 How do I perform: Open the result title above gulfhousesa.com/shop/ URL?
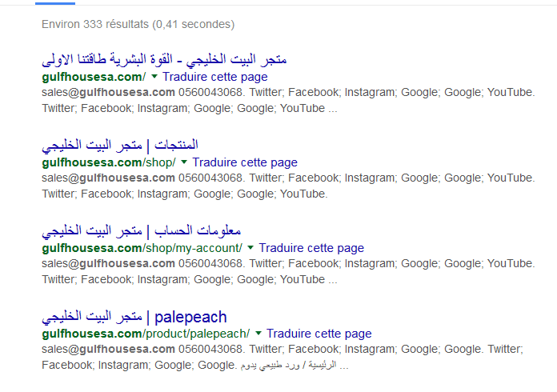point(120,146)
